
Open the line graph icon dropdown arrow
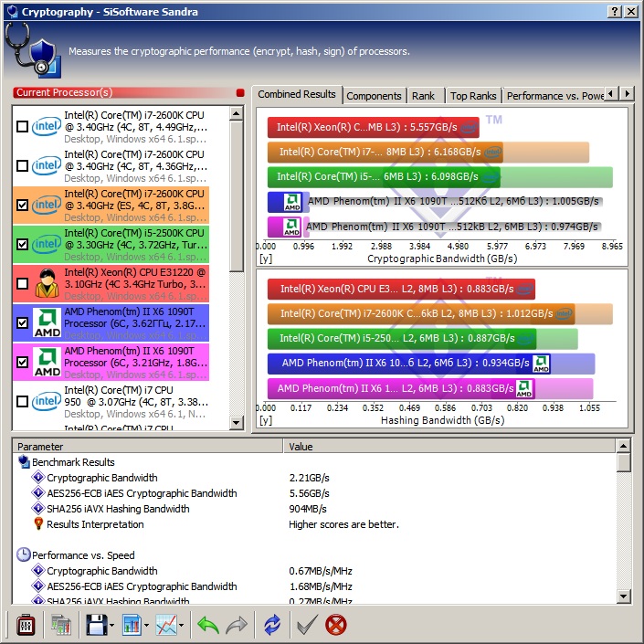pyautogui.click(x=181, y=626)
